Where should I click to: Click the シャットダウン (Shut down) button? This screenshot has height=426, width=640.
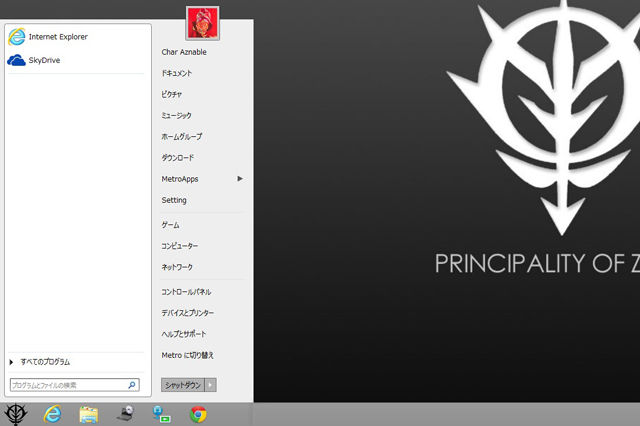pos(183,385)
